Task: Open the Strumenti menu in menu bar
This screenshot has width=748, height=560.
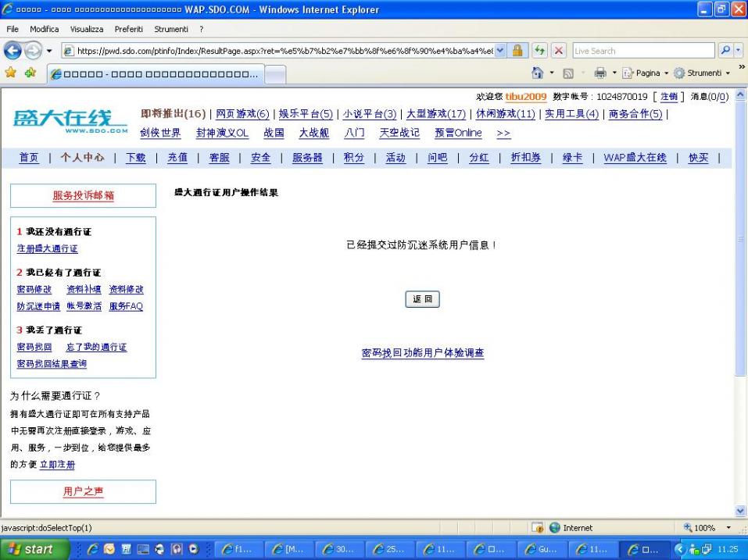Action: tap(171, 29)
